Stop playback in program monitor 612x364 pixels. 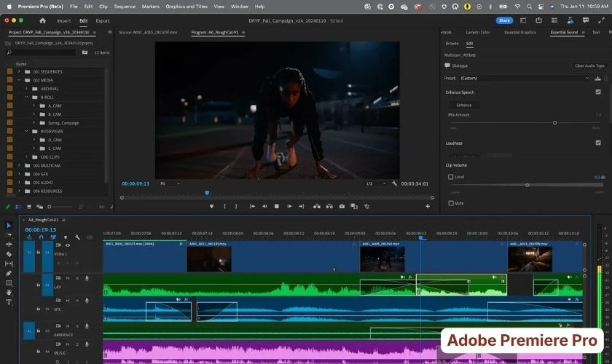277,206
